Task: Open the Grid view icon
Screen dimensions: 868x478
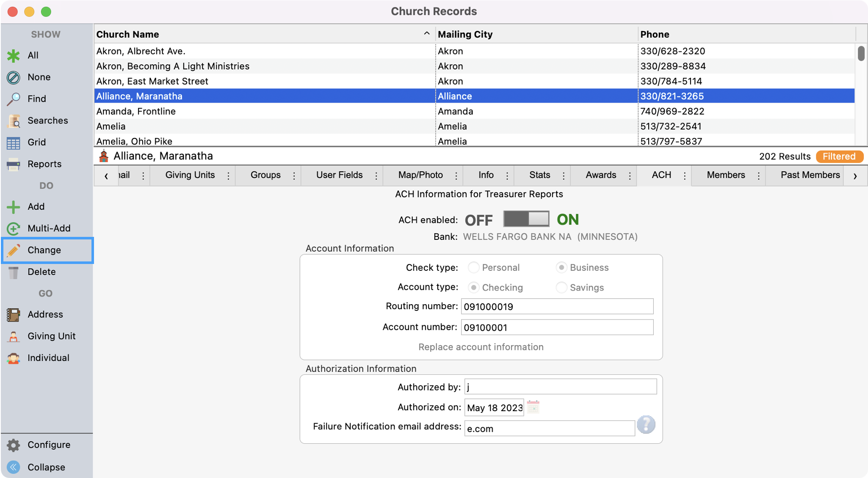Action: coord(14,143)
